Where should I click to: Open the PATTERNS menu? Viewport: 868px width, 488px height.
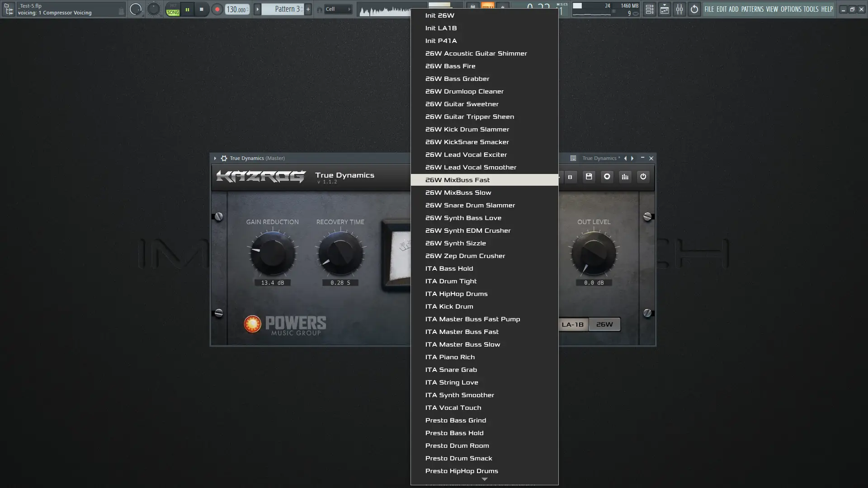752,9
